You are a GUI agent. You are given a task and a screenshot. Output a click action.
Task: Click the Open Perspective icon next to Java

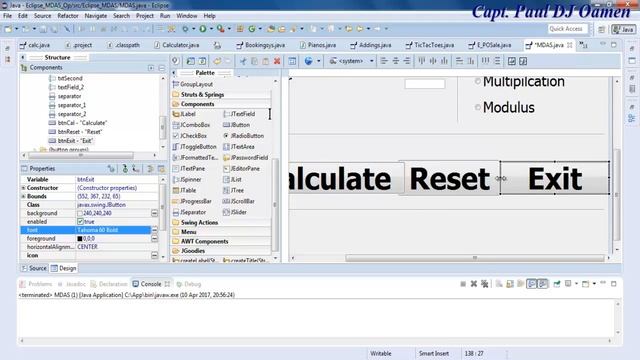602,29
